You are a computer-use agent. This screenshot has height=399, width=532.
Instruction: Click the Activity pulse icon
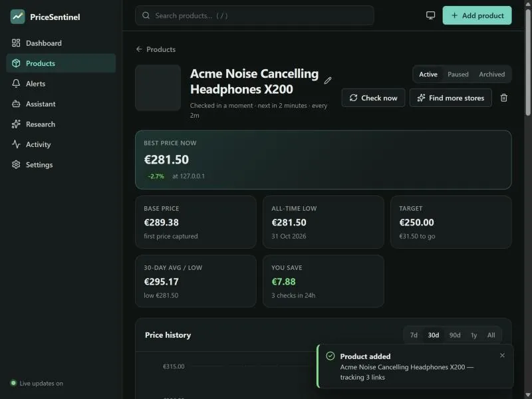[x=16, y=144]
